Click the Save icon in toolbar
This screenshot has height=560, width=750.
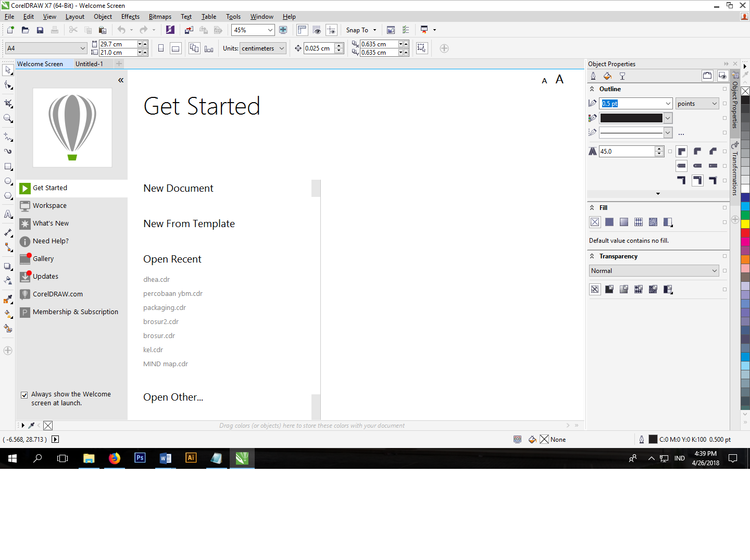click(40, 30)
